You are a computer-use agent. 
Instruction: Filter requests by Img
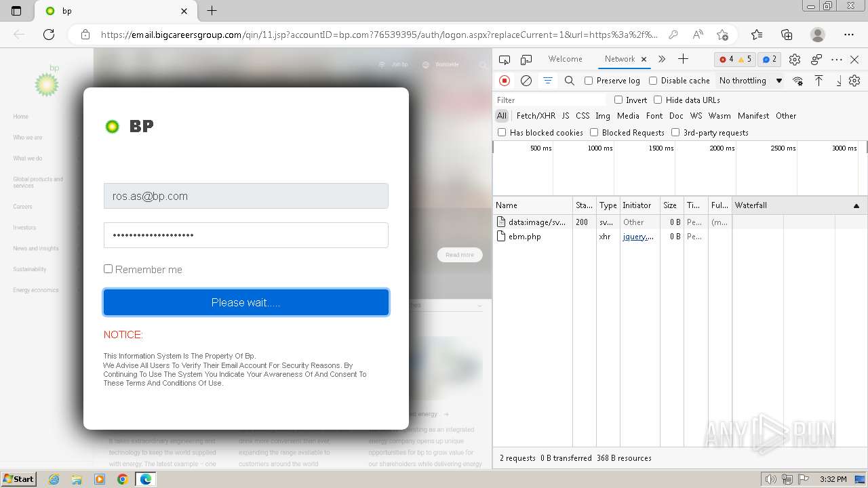click(603, 116)
